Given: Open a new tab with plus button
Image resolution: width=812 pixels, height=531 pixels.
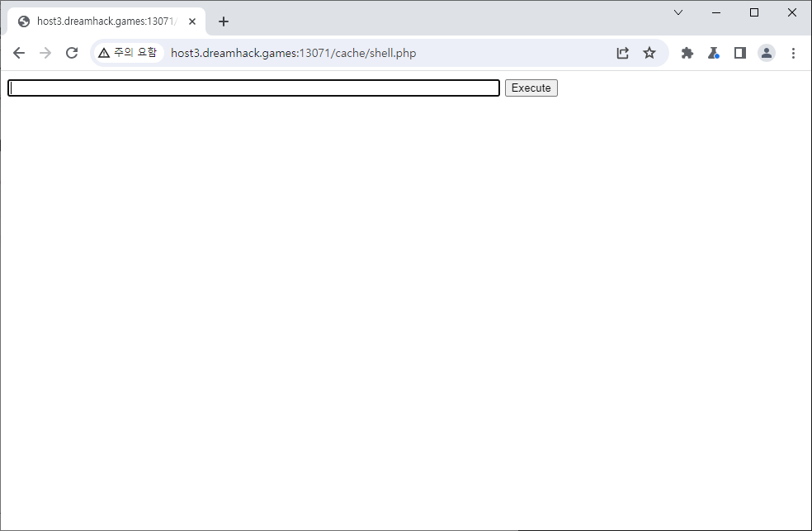Looking at the screenshot, I should pyautogui.click(x=224, y=21).
